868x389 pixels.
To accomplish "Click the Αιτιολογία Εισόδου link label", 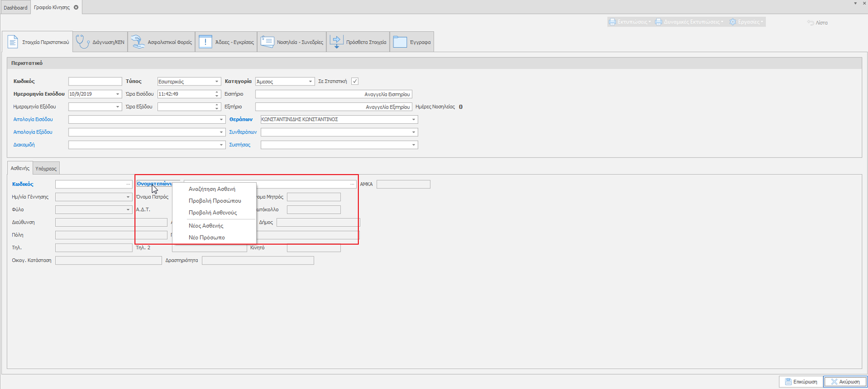I will (x=33, y=119).
